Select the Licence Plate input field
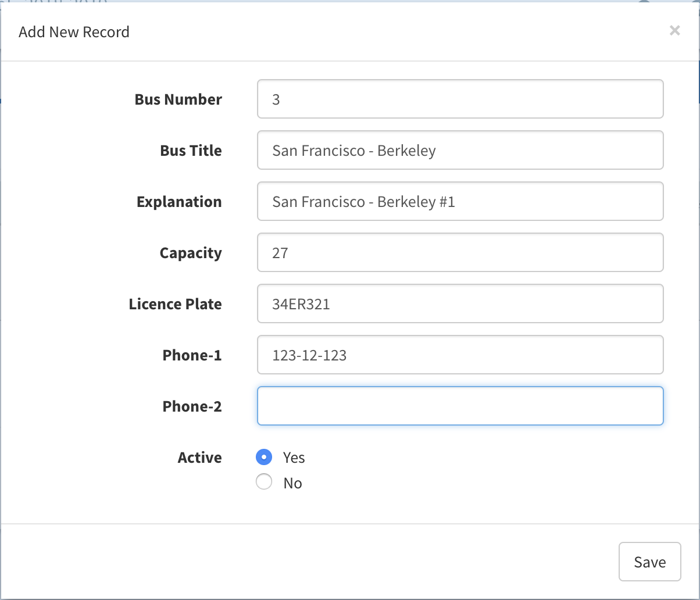 [460, 304]
